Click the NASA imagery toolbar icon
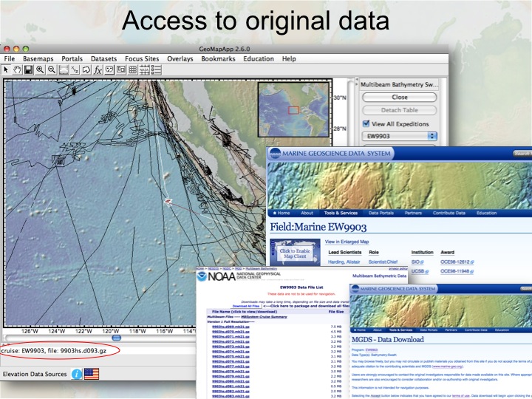The image size is (532, 399). 144,70
